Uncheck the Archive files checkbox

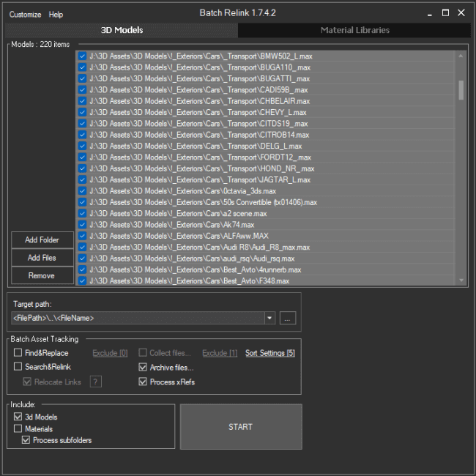pos(142,368)
